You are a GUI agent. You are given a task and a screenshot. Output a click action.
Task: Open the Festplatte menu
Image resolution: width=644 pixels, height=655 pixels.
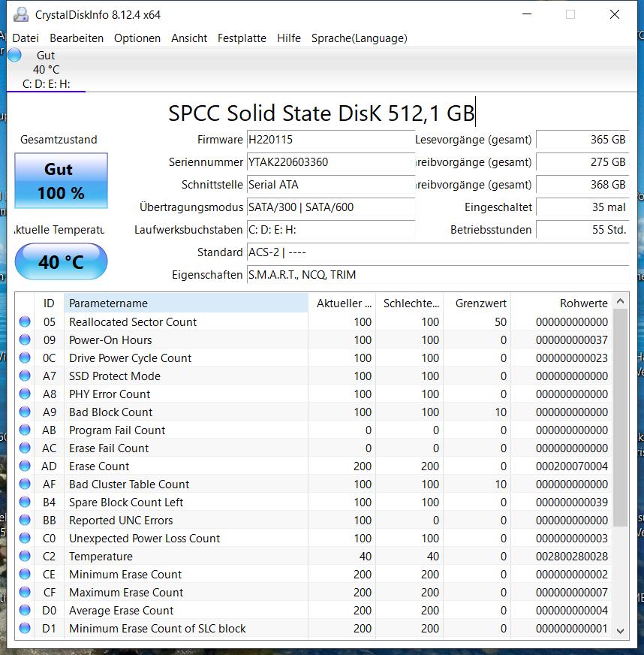tap(242, 38)
